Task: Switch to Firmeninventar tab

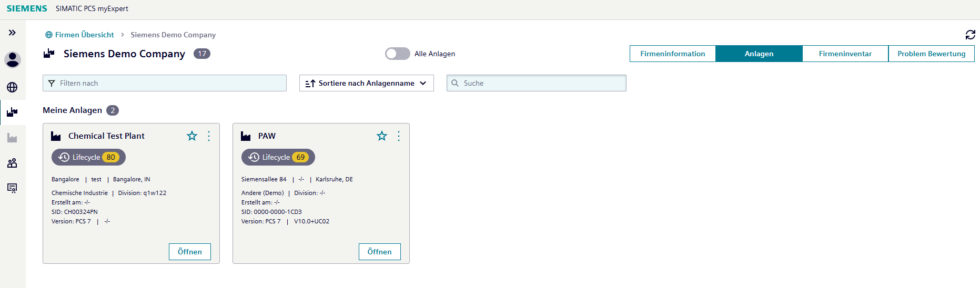Action: [x=845, y=54]
